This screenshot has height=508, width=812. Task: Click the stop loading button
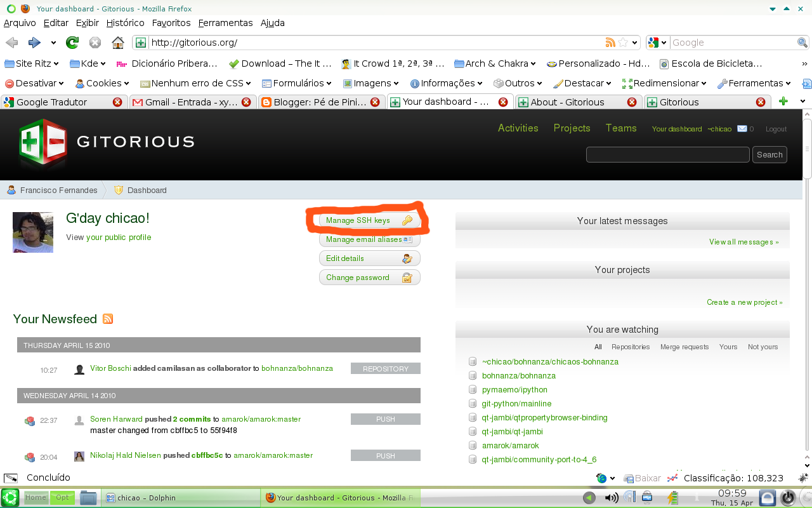(95, 43)
